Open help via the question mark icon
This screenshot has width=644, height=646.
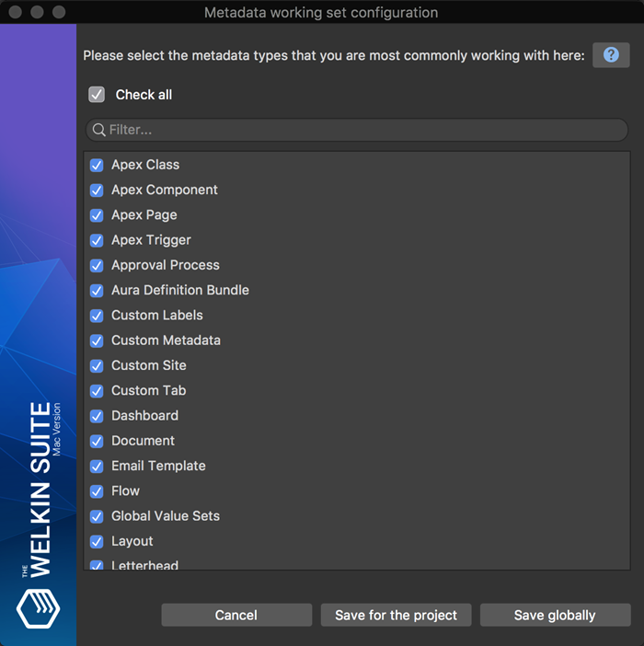(x=611, y=55)
